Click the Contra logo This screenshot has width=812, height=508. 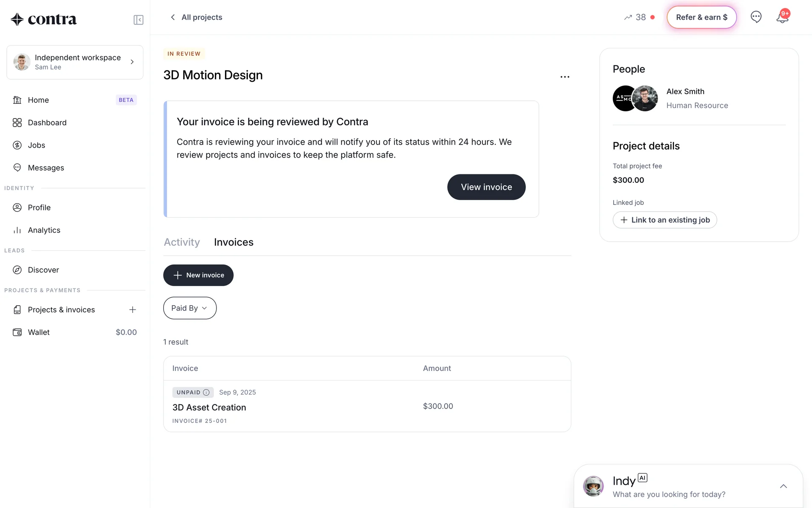click(44, 19)
